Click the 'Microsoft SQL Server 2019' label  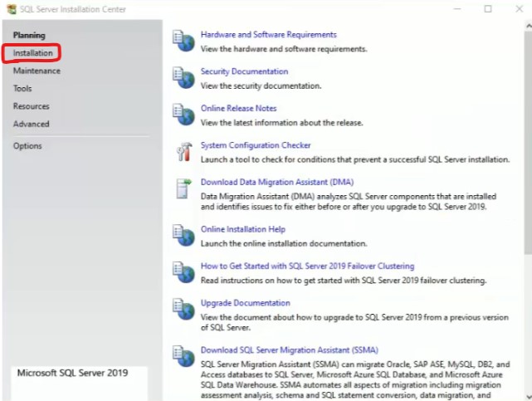click(x=72, y=373)
